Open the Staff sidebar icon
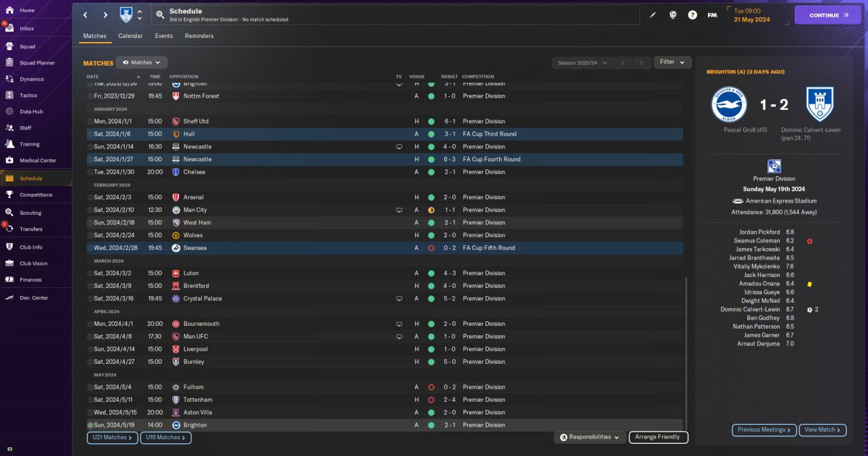 (x=9, y=127)
